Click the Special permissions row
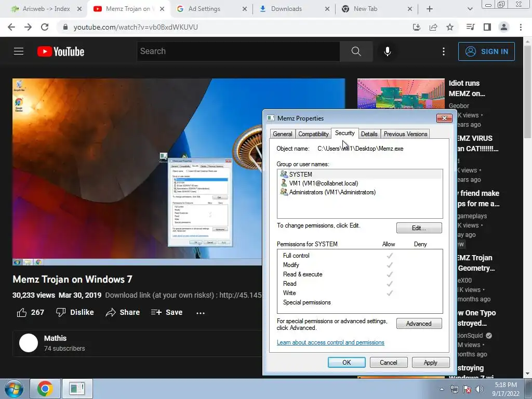532x399 pixels. (360, 302)
